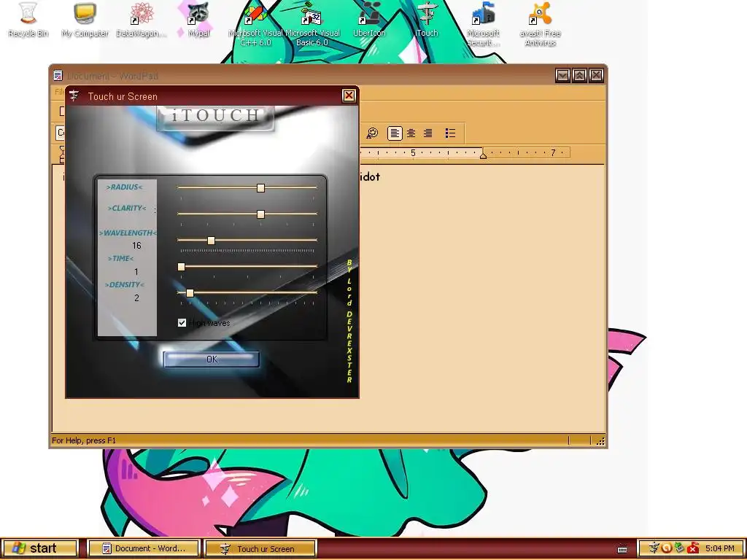
Task: Click the WordPad document title icon
Action: 58,75
